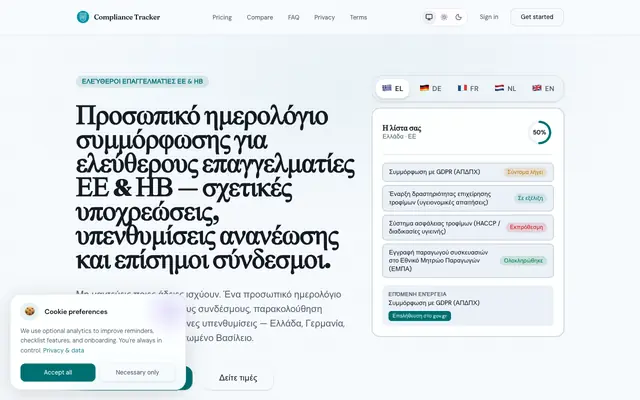Screen dimensions: 640x400
Task: Select the DE German language tab
Action: [431, 88]
